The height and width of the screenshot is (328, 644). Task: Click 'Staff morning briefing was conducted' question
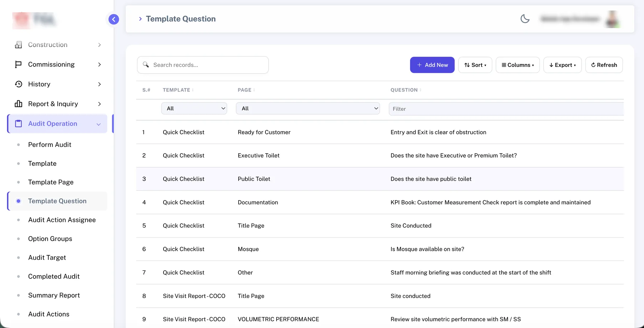[x=471, y=273]
